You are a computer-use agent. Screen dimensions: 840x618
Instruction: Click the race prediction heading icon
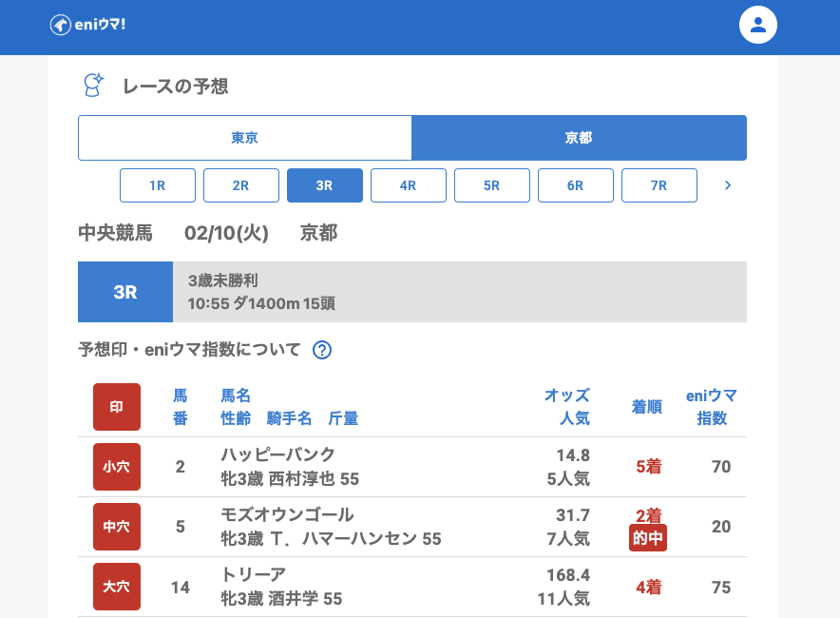[x=92, y=86]
